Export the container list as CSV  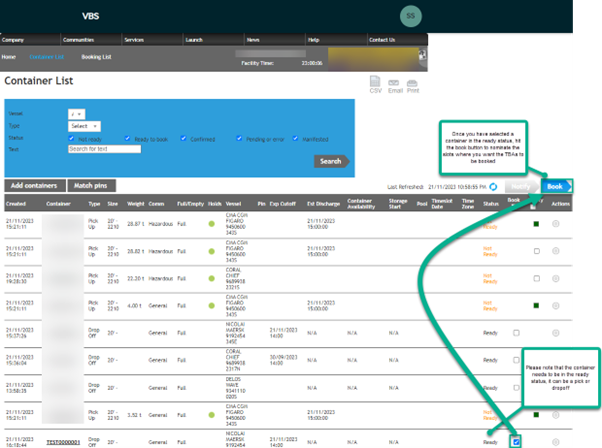point(376,84)
